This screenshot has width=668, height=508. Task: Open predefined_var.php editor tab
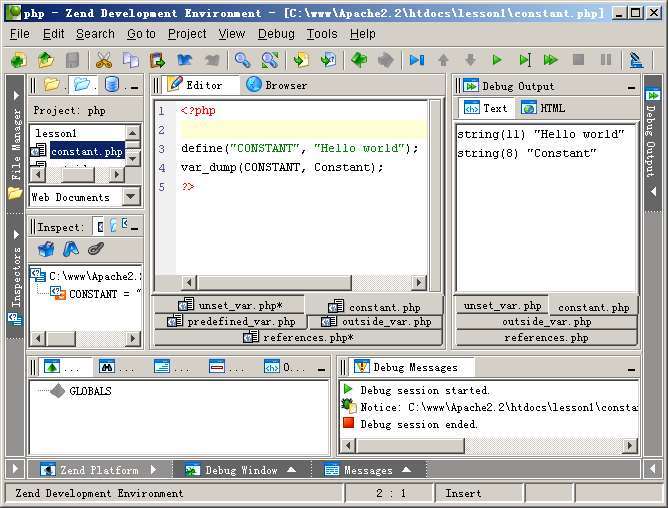coord(231,321)
